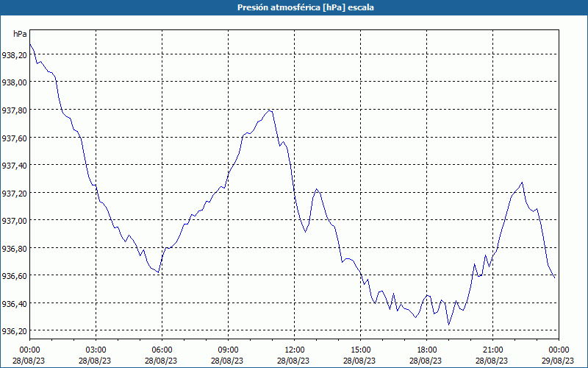The height and width of the screenshot is (368, 588).
Task: Click the 936,80 y-axis value
Action: click(x=14, y=249)
